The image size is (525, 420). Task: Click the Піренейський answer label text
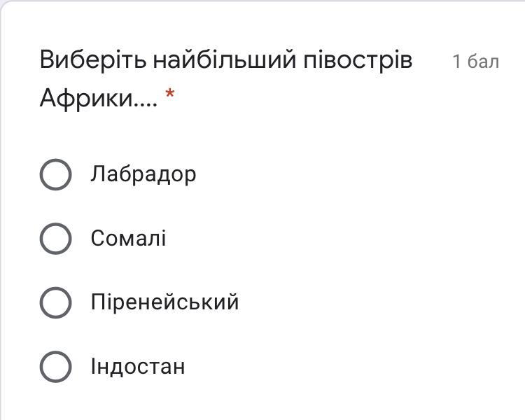[x=164, y=302]
